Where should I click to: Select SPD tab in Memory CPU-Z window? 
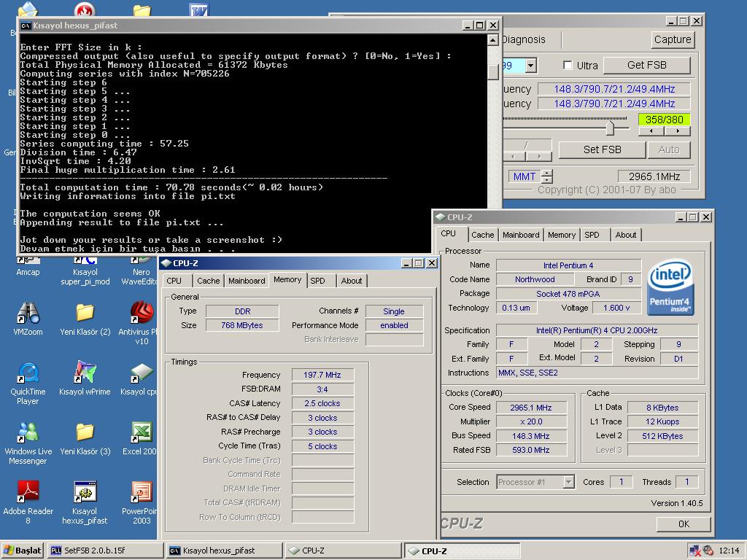pyautogui.click(x=318, y=281)
